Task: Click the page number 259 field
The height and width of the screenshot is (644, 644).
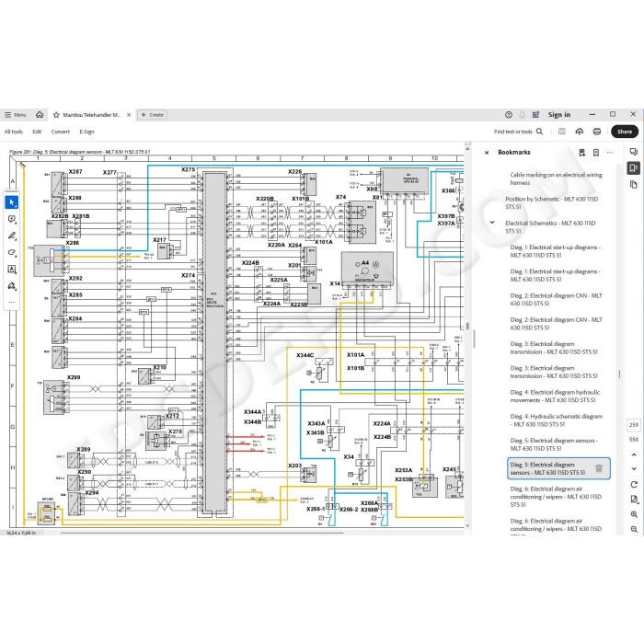Action: [x=633, y=425]
